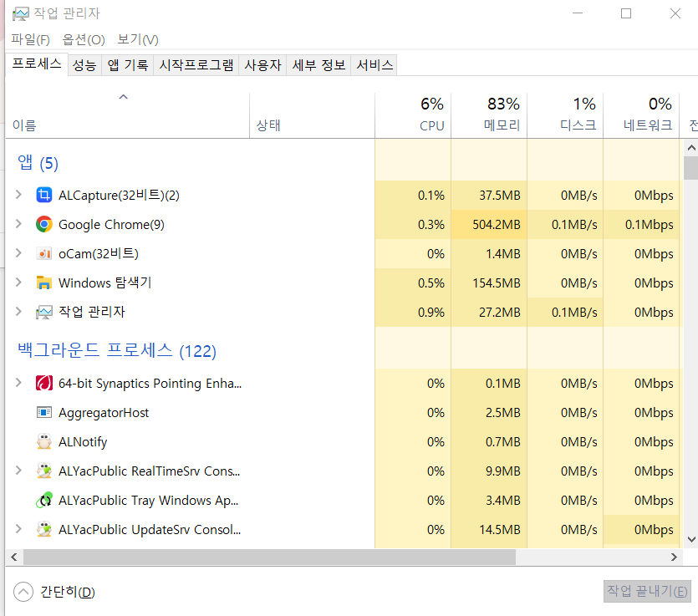Viewport: 698px width, 616px height.
Task: Click the horizontal scrollbar left arrow
Action: (x=14, y=557)
